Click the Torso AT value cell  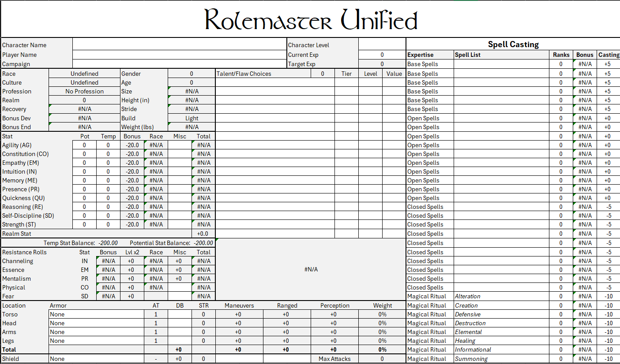(x=156, y=314)
